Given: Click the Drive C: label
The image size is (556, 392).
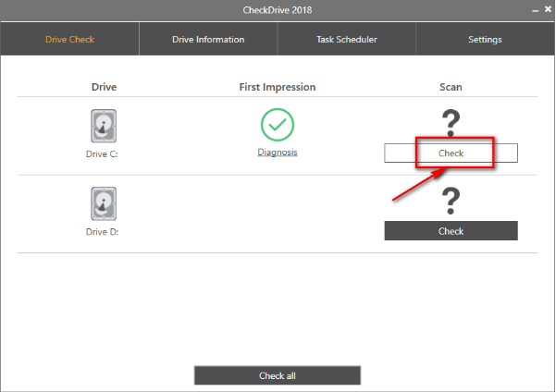Looking at the screenshot, I should pos(102,154).
